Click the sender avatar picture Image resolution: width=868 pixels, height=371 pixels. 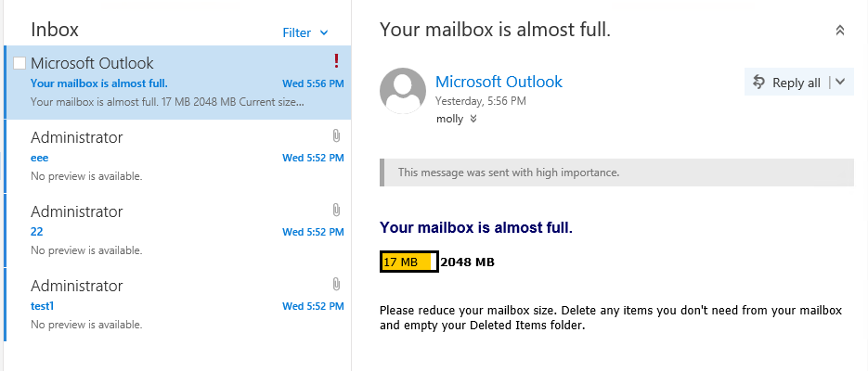(x=403, y=91)
